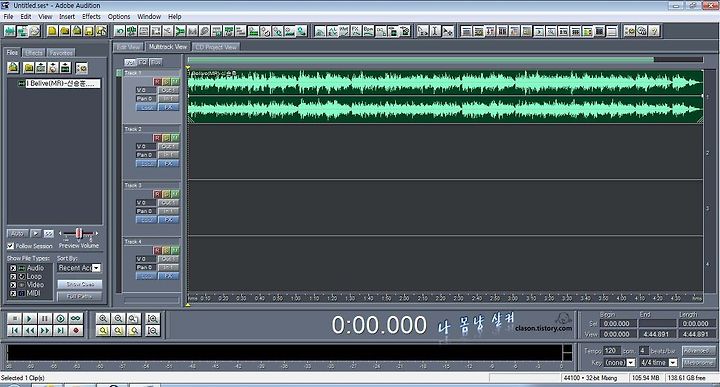Click Edit File icon in Files panel
720x387 pixels.
pyautogui.click(x=66, y=68)
